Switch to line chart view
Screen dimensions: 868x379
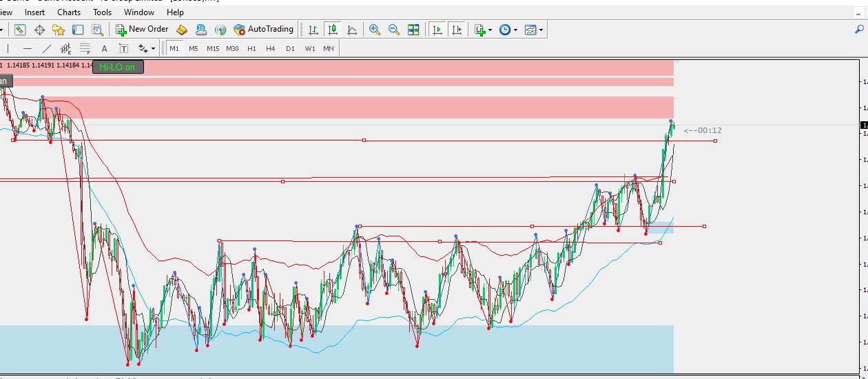(x=352, y=30)
